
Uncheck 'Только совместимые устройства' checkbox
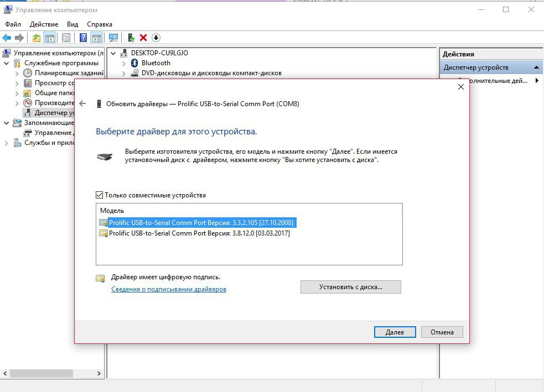pos(100,195)
